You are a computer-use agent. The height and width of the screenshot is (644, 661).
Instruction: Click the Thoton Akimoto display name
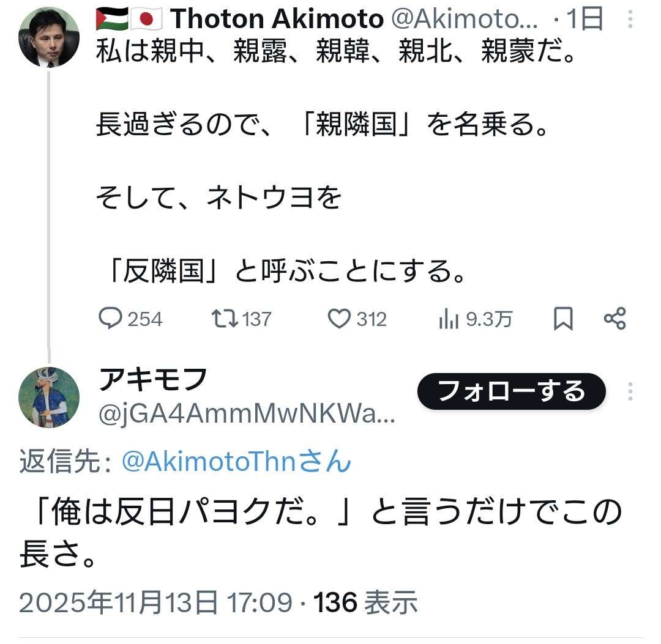click(277, 20)
